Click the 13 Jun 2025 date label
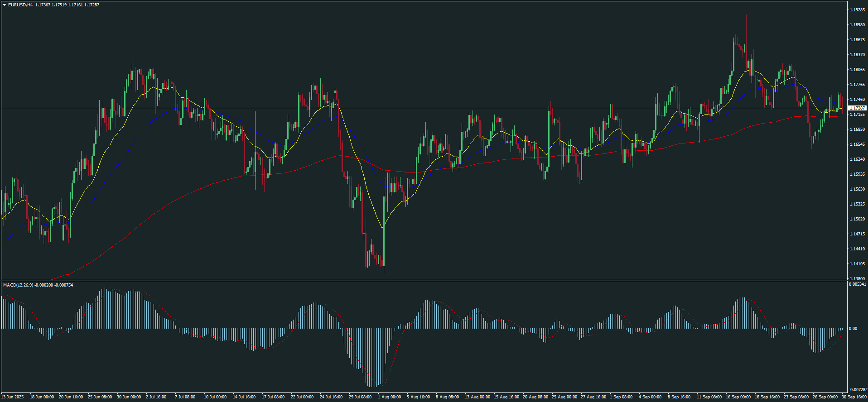 (x=12, y=397)
